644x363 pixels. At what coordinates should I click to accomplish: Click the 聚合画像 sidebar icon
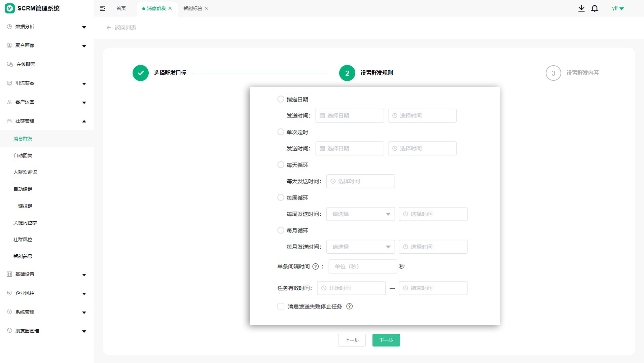pos(9,45)
